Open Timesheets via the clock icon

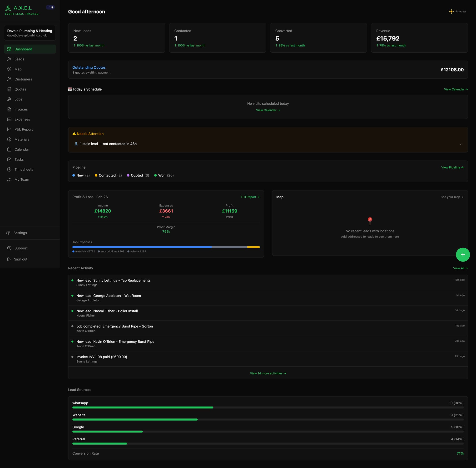coord(9,169)
